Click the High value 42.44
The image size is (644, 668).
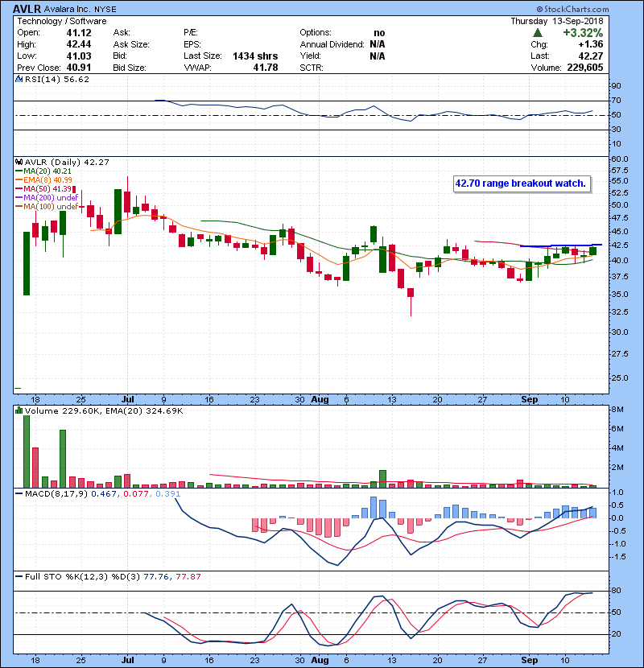(x=78, y=44)
